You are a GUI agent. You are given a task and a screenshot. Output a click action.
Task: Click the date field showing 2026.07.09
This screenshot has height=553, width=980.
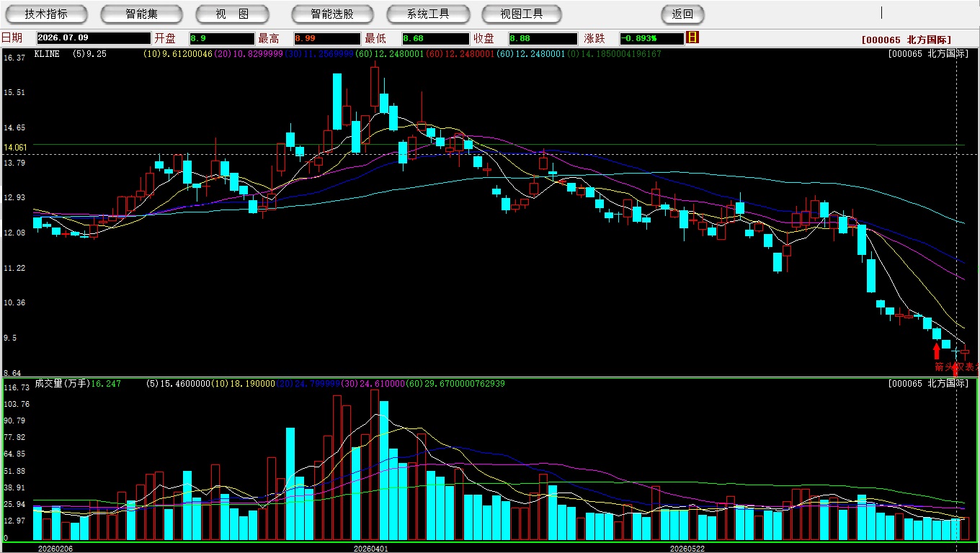(x=94, y=38)
